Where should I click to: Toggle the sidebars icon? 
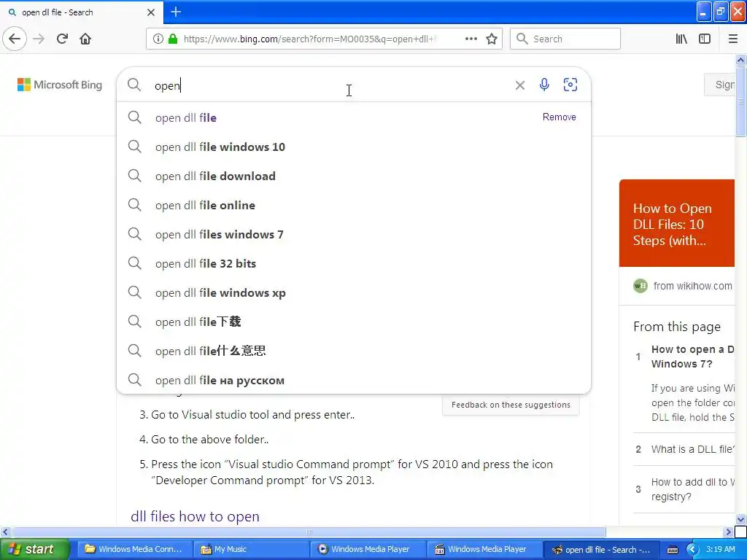[705, 39]
